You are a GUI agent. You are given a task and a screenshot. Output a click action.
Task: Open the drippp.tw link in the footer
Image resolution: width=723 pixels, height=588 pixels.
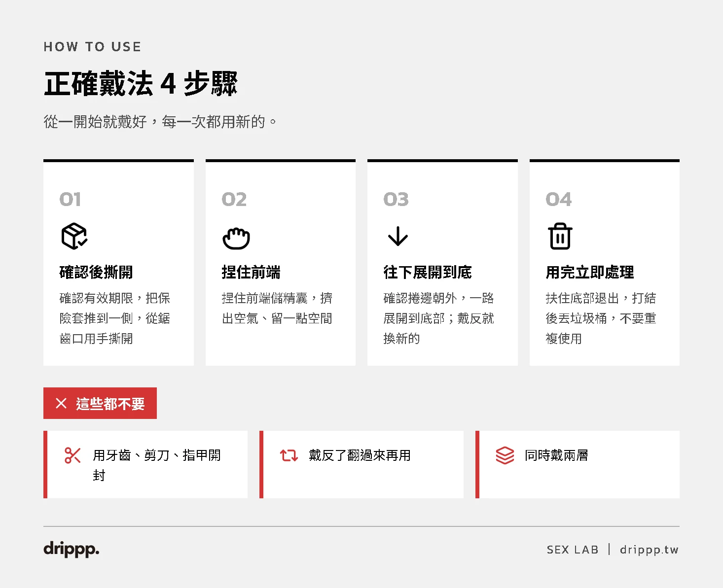pyautogui.click(x=649, y=550)
